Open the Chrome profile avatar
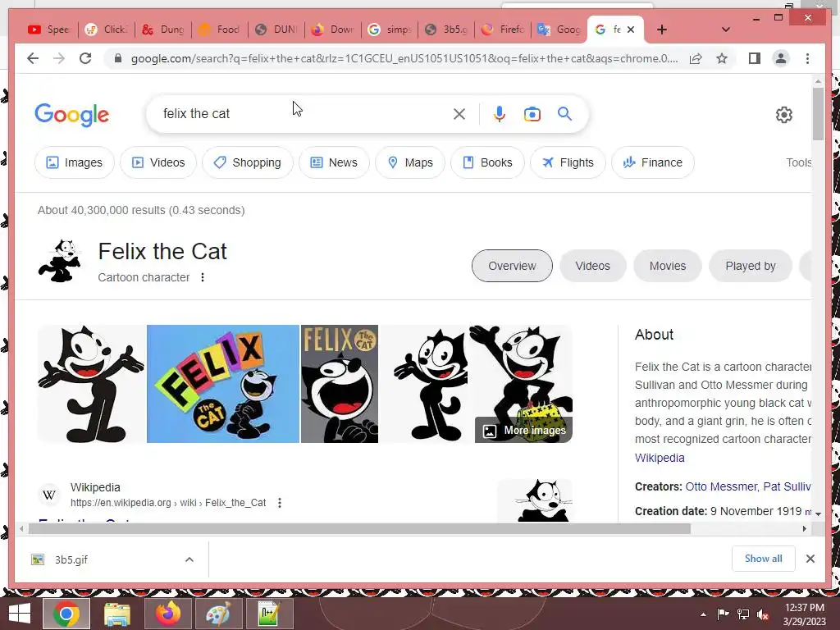This screenshot has height=630, width=840. tap(781, 58)
